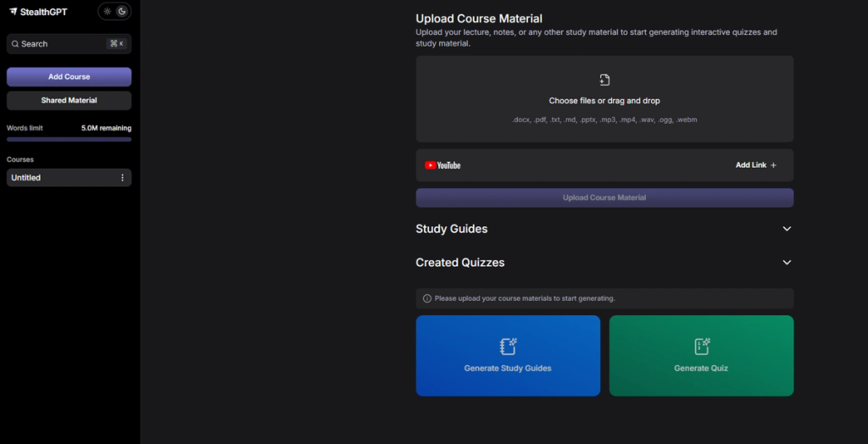Open Shared Material

[x=70, y=101]
